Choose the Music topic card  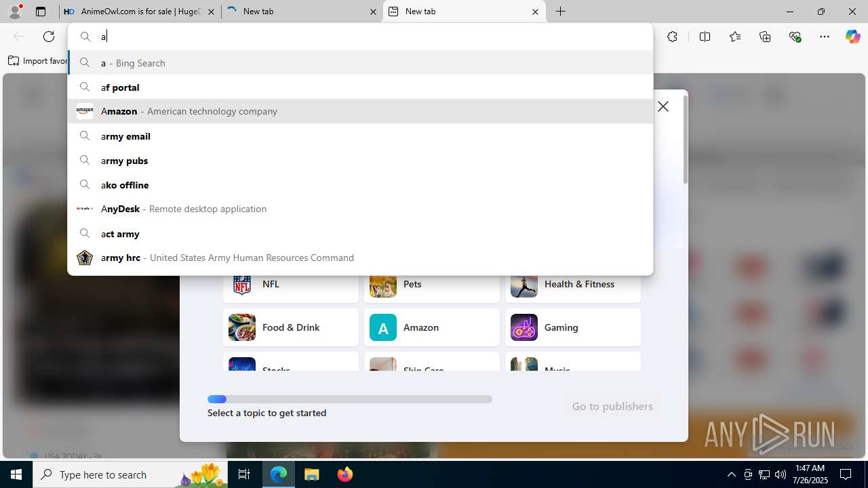573,362
